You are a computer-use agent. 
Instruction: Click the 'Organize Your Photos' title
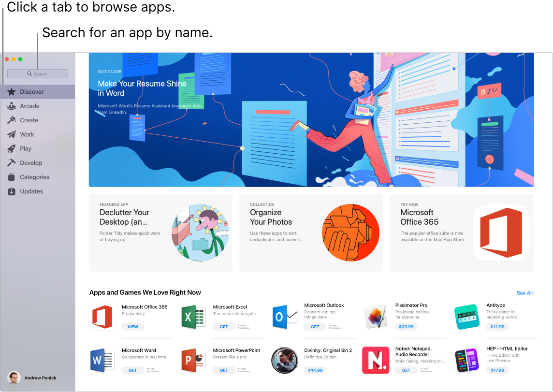point(271,217)
